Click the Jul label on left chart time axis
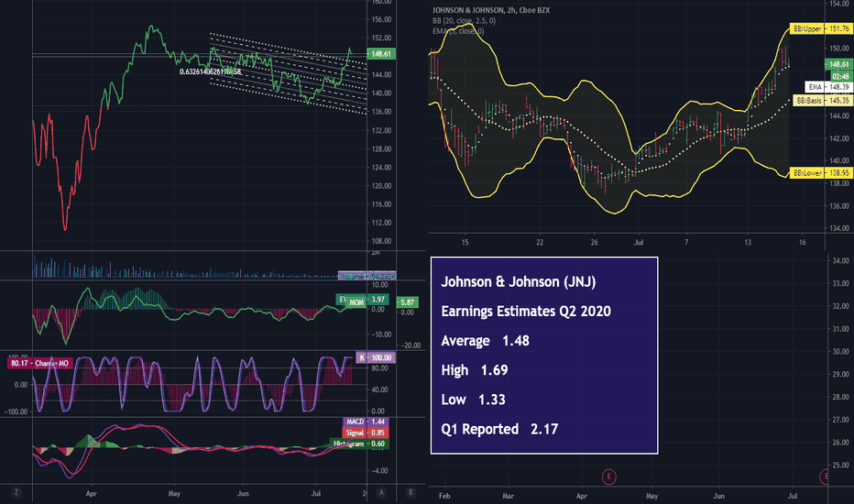This screenshot has width=854, height=504. click(316, 494)
